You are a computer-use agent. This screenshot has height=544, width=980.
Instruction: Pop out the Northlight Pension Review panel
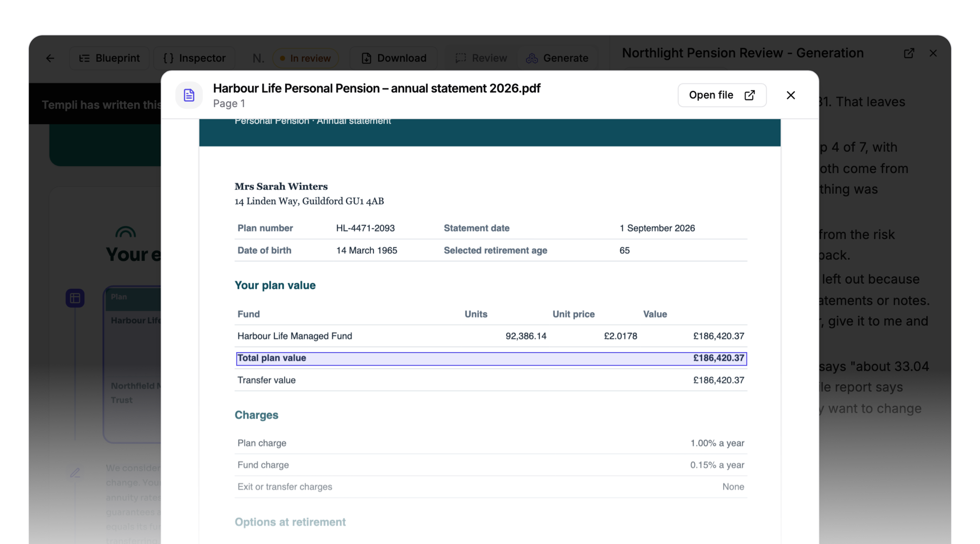point(909,53)
